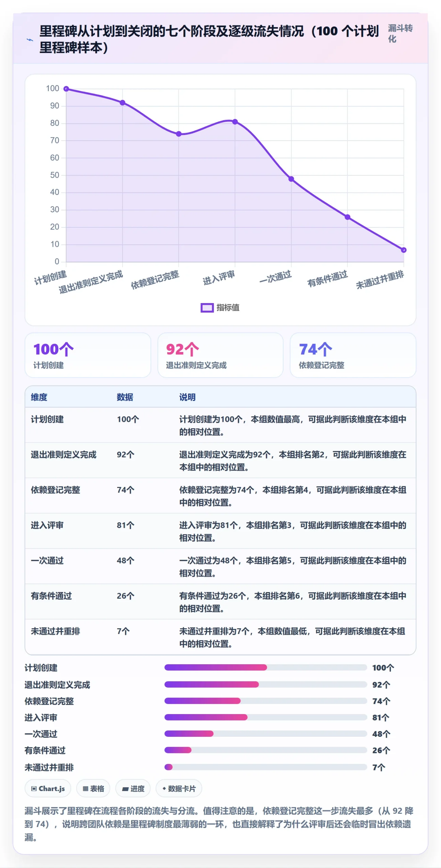This screenshot has width=441, height=868.
Task: Click the Chart.js chip
Action: (48, 789)
